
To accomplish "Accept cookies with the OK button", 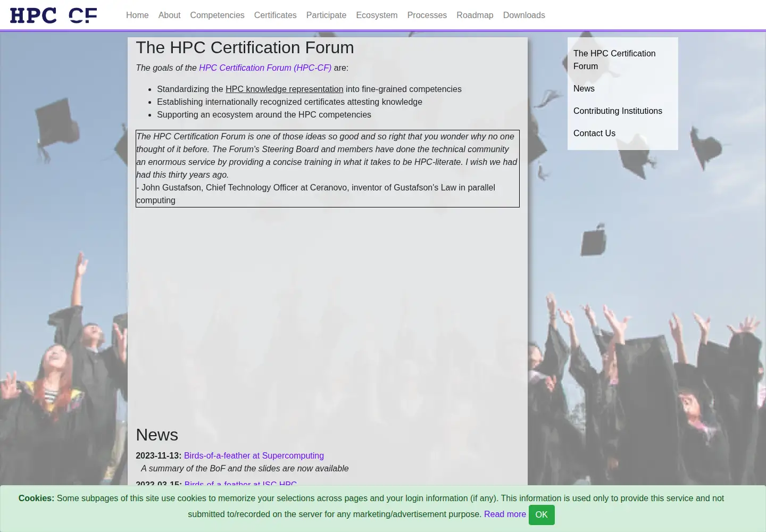I will click(x=542, y=515).
